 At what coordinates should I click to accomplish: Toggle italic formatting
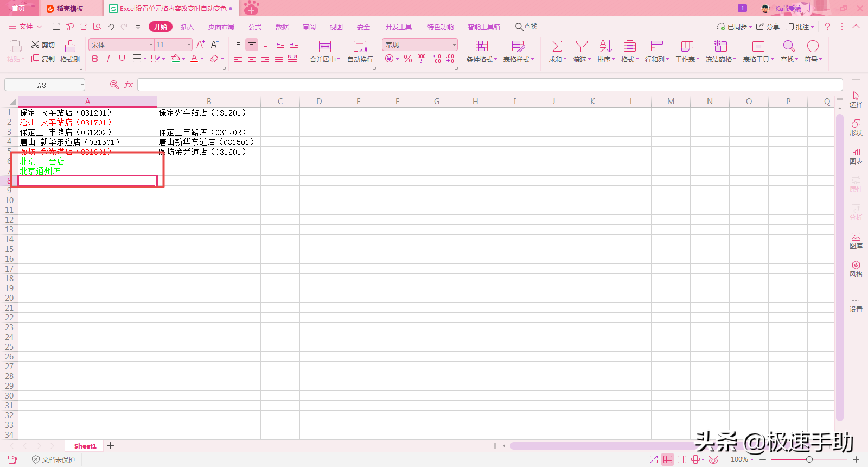click(108, 59)
